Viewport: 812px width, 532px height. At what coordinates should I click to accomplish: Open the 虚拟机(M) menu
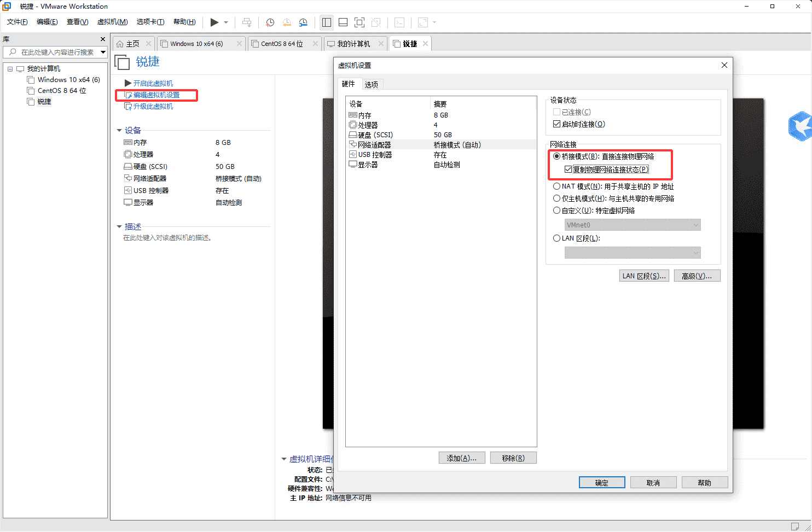tap(112, 22)
